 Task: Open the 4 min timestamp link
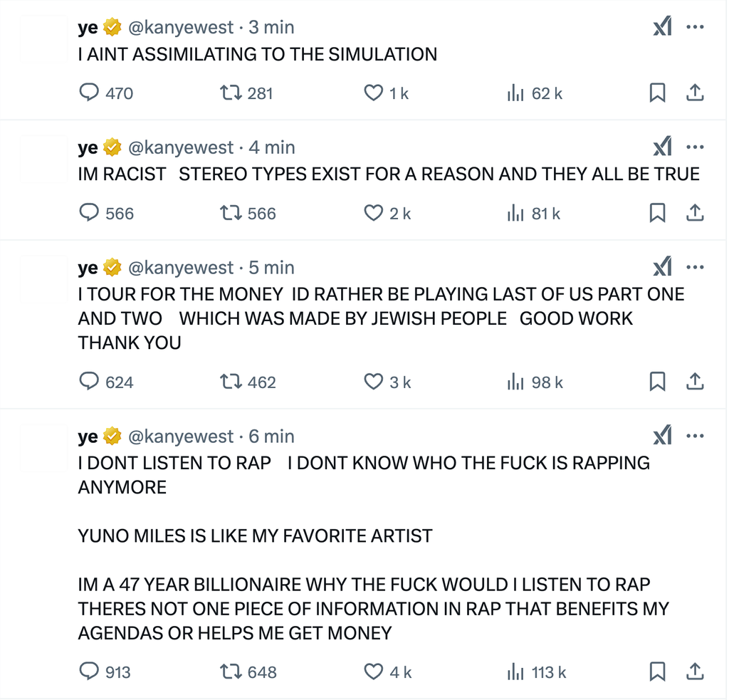(271, 147)
